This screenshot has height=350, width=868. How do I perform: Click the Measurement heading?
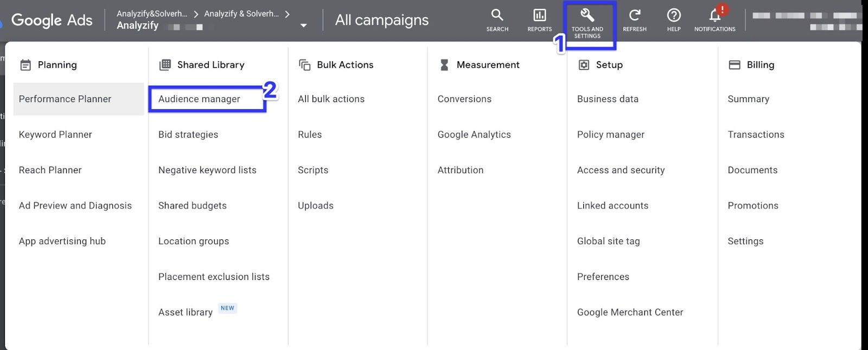[488, 65]
